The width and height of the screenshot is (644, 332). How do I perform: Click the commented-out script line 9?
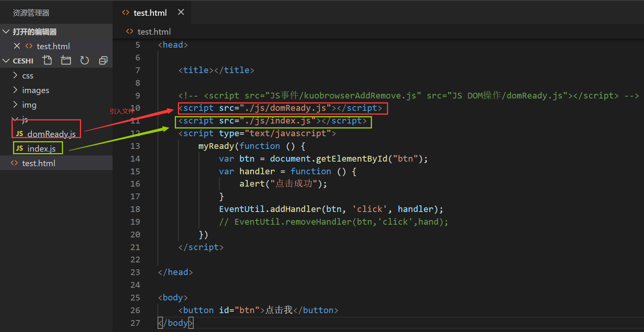click(x=408, y=96)
